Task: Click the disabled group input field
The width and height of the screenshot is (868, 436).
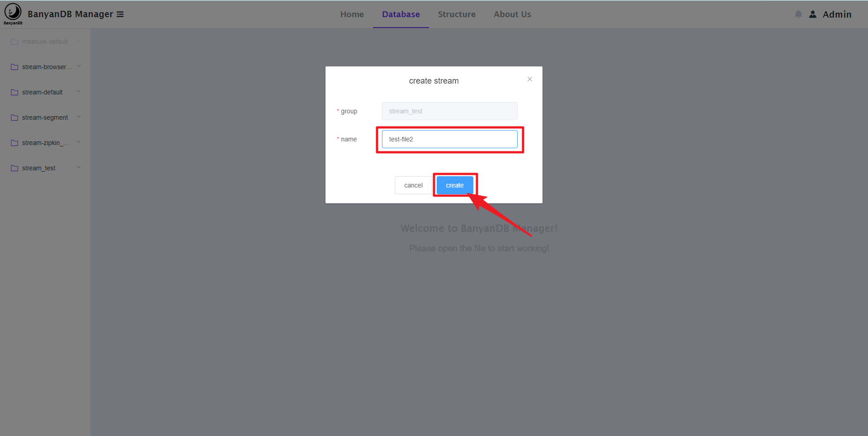Action: pyautogui.click(x=450, y=111)
